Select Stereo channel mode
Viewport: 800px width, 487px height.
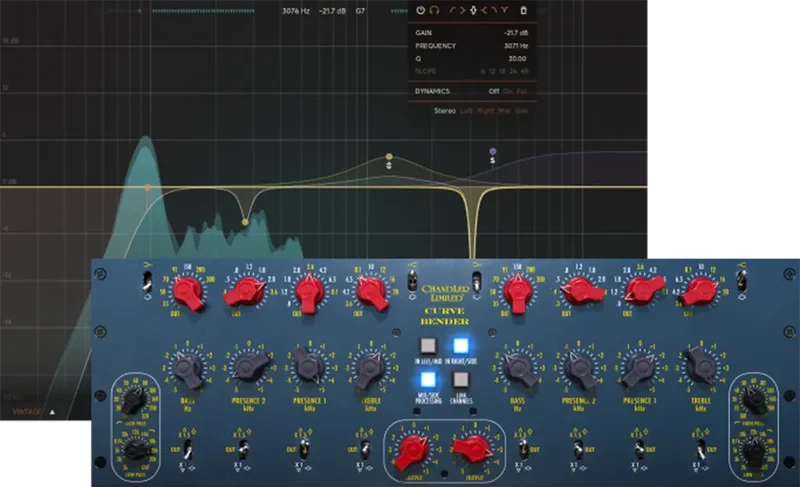pyautogui.click(x=445, y=111)
